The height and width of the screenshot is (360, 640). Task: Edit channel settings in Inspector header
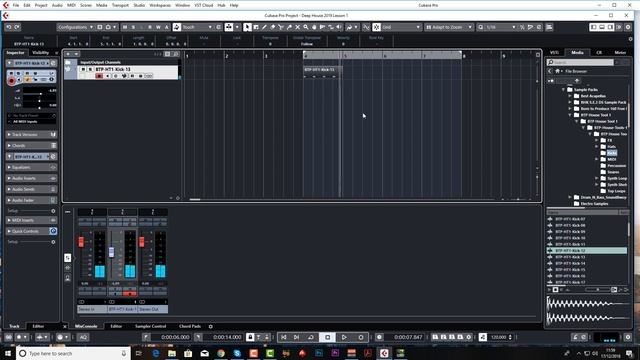point(53,63)
